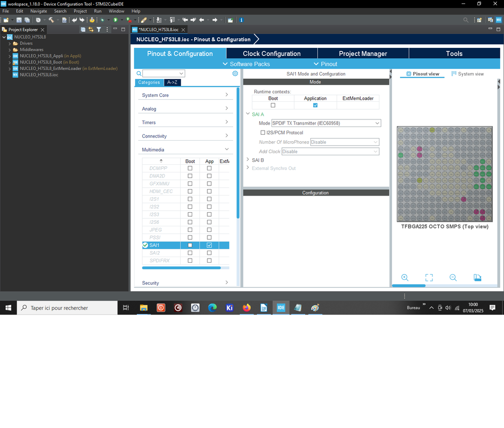This screenshot has height=428, width=504.
Task: Open the SAI A Mode dropdown
Action: (326, 124)
